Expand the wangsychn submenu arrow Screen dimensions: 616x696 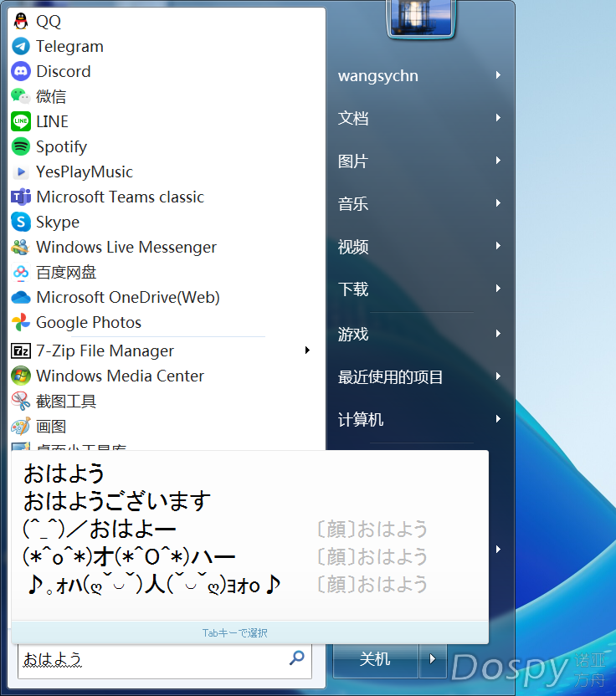tap(498, 75)
